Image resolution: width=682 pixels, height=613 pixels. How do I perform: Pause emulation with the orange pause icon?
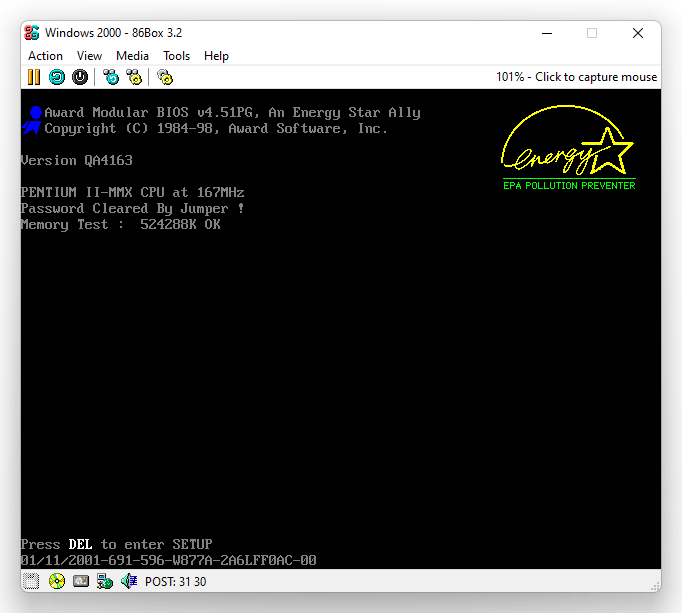click(x=33, y=77)
